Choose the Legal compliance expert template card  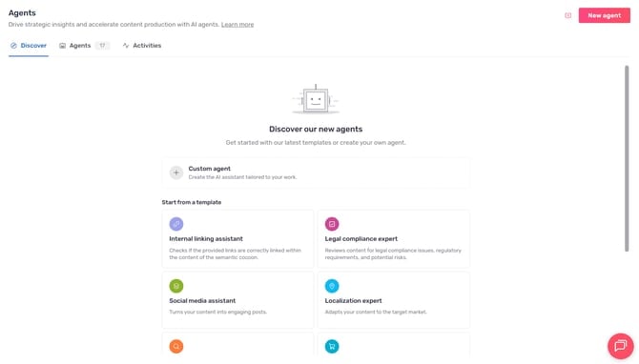click(394, 239)
